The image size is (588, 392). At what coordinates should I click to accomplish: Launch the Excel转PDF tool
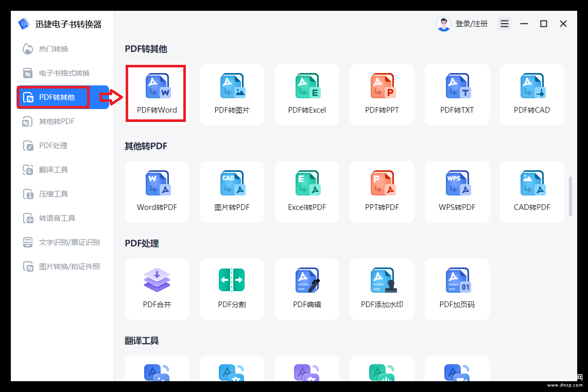[x=307, y=192]
